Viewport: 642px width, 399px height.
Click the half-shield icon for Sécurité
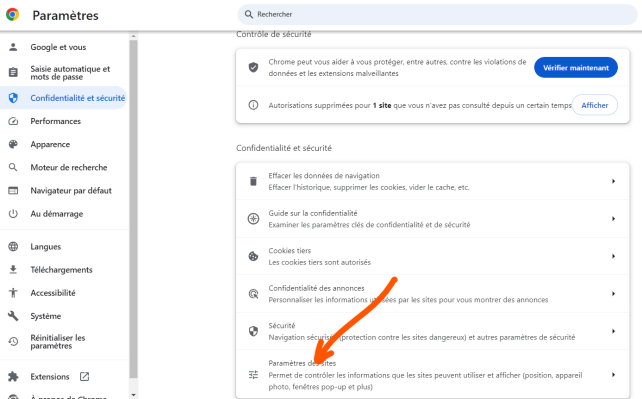coord(253,331)
